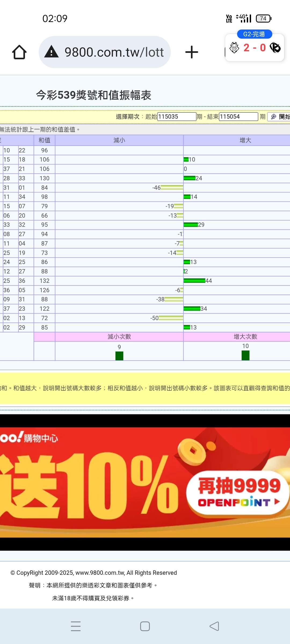The image size is (290, 644).
Task: Tap the battery indicator in status bar
Action: (x=263, y=19)
